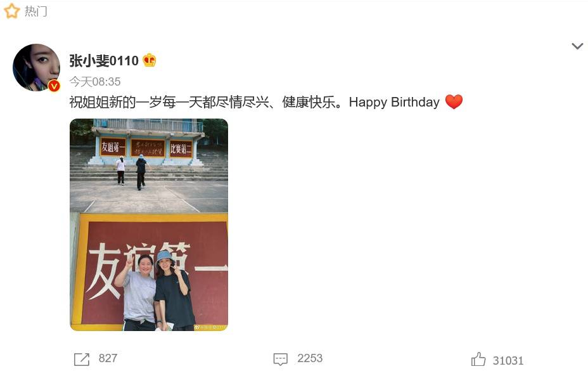Open the 2253 comments count
This screenshot has height=371, width=588.
pos(310,358)
